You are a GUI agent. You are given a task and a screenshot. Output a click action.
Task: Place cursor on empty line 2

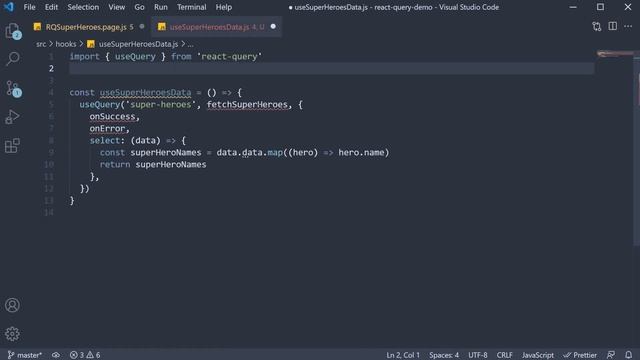tap(331, 69)
